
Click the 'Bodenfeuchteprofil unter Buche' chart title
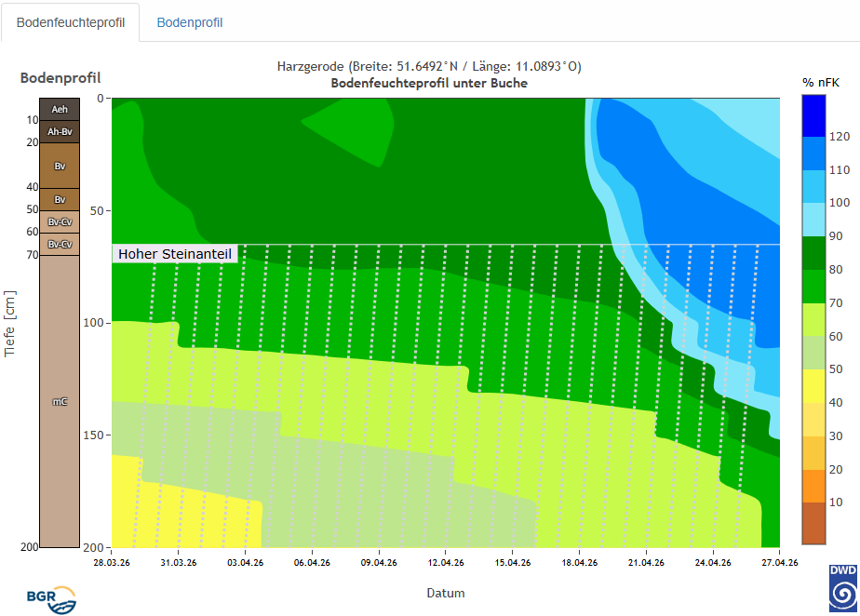pos(429,83)
